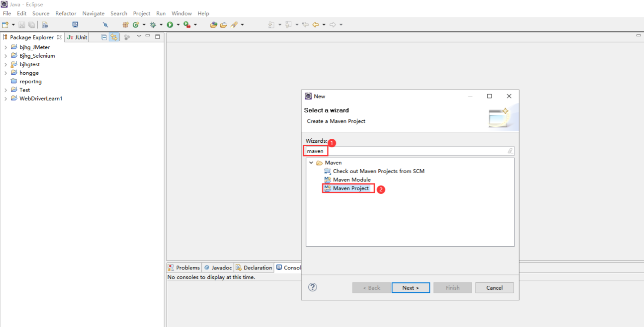The height and width of the screenshot is (327, 644).
Task: Click the binary 010 toolbar icon
Action: [x=45, y=24]
